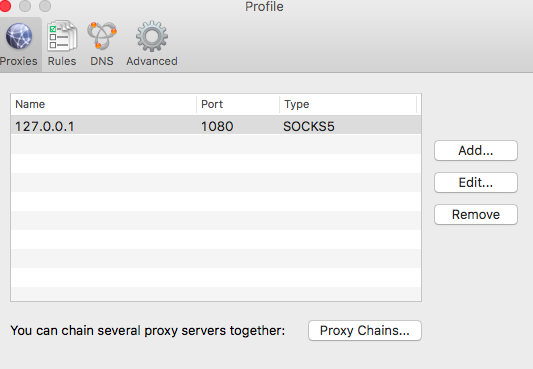Select the 1080 port cell
Image resolution: width=533 pixels, height=369 pixels.
click(217, 126)
